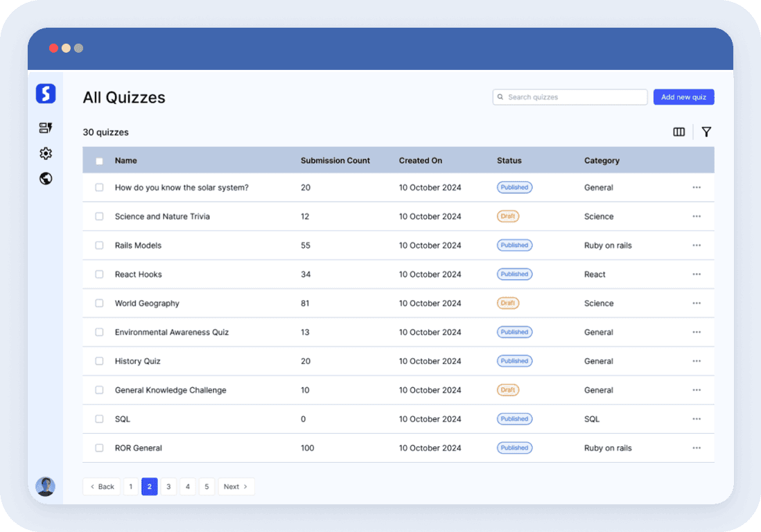This screenshot has height=532, width=761.
Task: Click the magnifier icon in search box
Action: pyautogui.click(x=500, y=97)
